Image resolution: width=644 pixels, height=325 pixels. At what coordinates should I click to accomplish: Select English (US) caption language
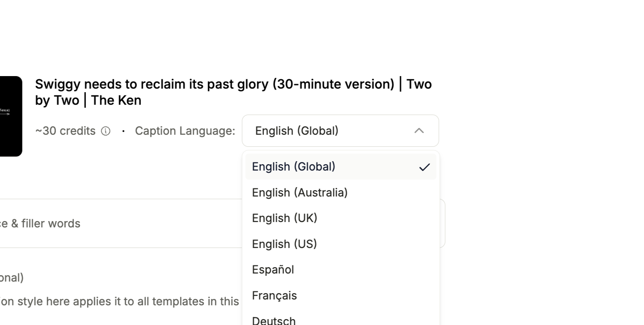coord(341,244)
